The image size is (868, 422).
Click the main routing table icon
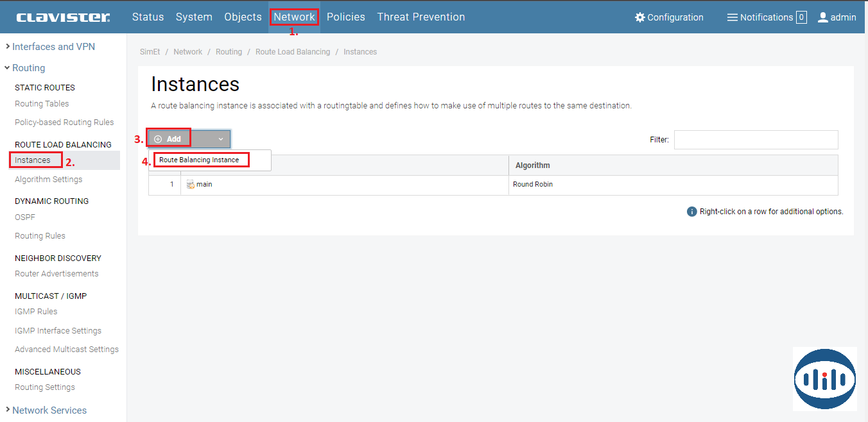pyautogui.click(x=191, y=185)
